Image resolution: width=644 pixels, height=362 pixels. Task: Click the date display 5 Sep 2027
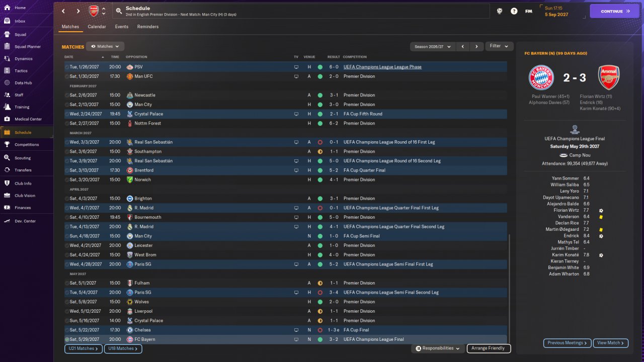tap(556, 15)
